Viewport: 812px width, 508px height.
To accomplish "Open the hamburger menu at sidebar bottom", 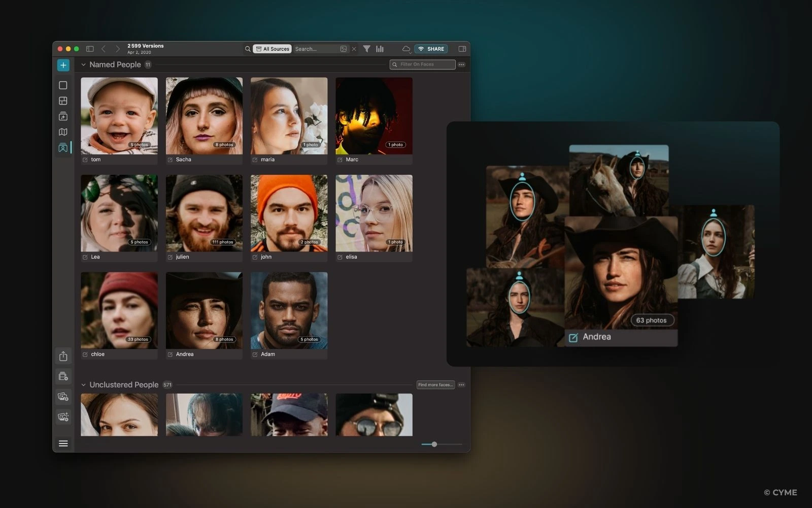I will tap(63, 443).
